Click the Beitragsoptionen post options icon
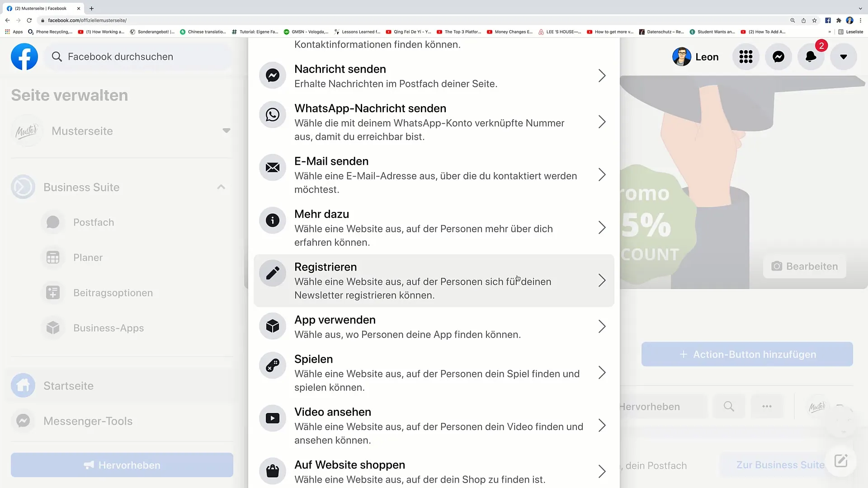The width and height of the screenshot is (868, 488). pos(53,292)
